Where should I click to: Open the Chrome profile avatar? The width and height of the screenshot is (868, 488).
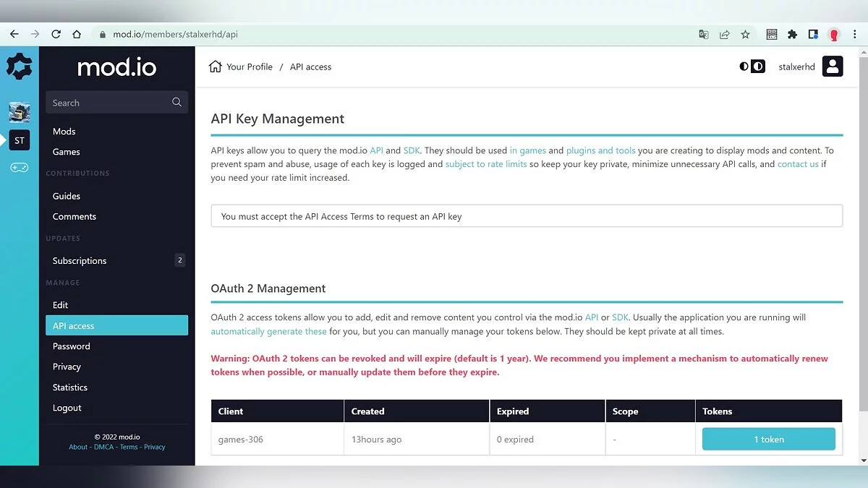click(x=834, y=34)
